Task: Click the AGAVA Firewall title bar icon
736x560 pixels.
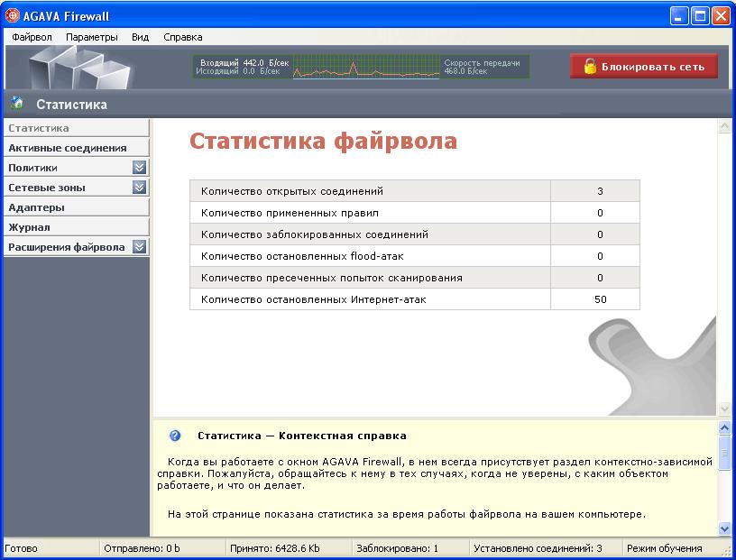Action: 12,15
